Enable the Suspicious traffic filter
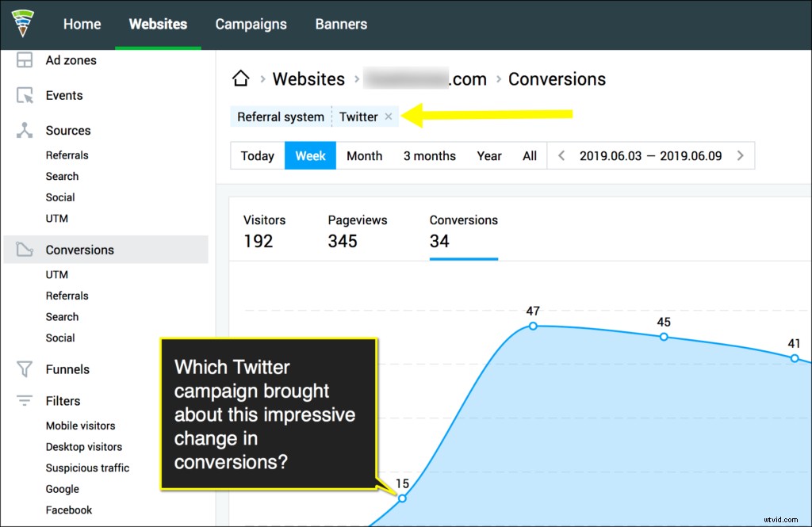812x527 pixels. pos(87,468)
